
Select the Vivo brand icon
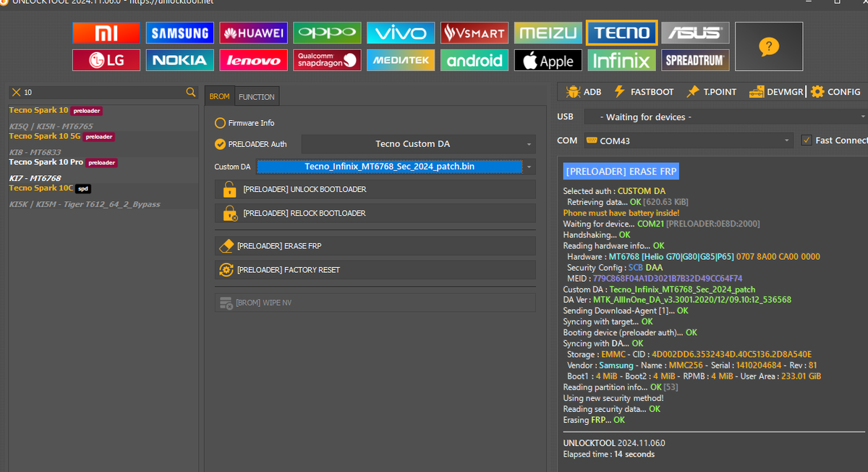401,33
